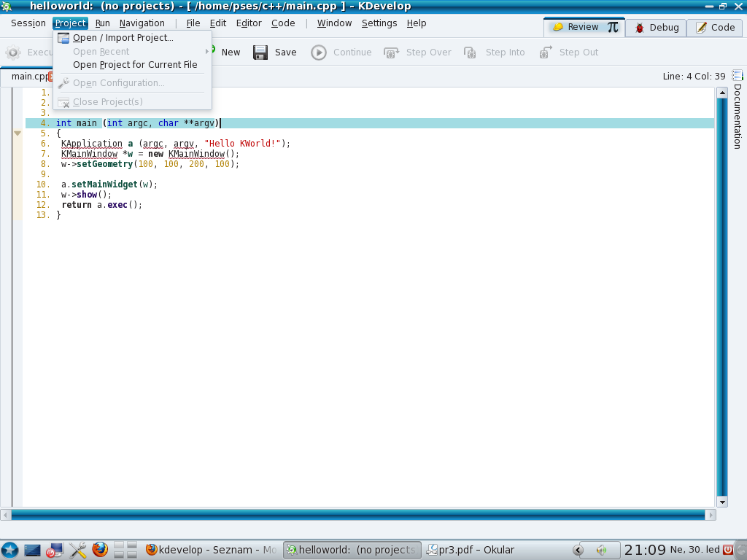Expand the Open Recent submenu arrow
Image resolution: width=747 pixels, height=560 pixels.
206,52
